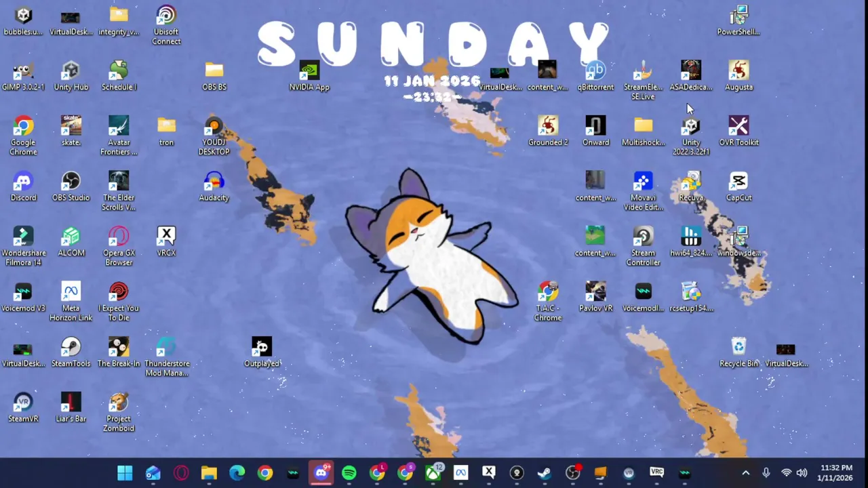Launch Liar's Bar from the desktop
Image resolution: width=868 pixels, height=488 pixels.
(71, 409)
